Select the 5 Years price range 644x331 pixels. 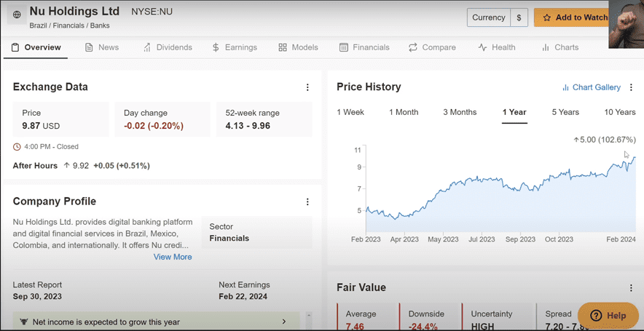[565, 112]
